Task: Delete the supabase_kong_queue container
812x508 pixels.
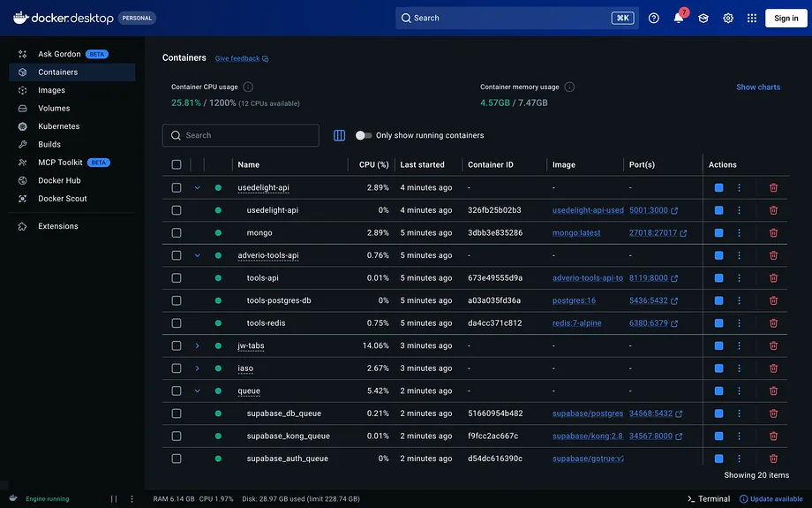Action: (773, 436)
